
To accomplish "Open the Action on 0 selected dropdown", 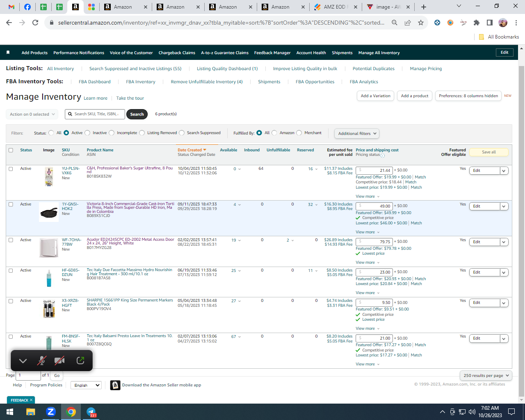I will pos(32,114).
